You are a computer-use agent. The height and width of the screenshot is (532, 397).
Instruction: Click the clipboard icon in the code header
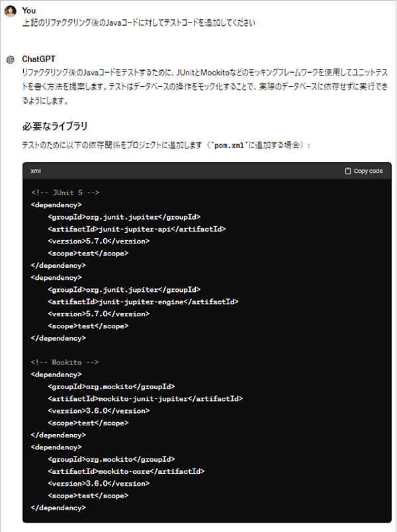348,171
